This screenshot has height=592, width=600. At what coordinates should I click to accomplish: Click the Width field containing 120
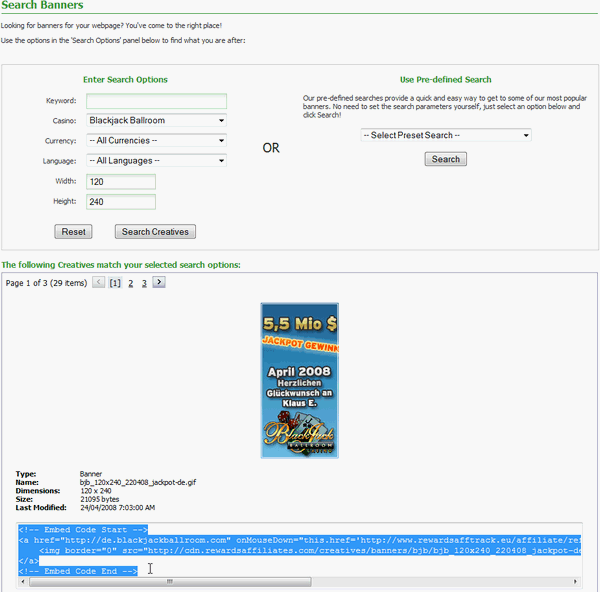[121, 182]
